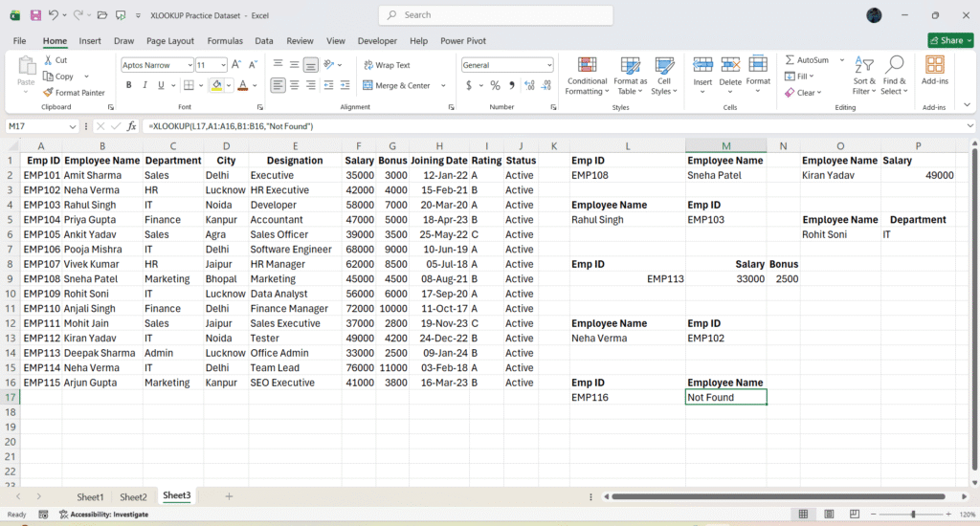The height and width of the screenshot is (526, 980).
Task: Switch to the Insert ribbon tab
Action: (x=90, y=40)
